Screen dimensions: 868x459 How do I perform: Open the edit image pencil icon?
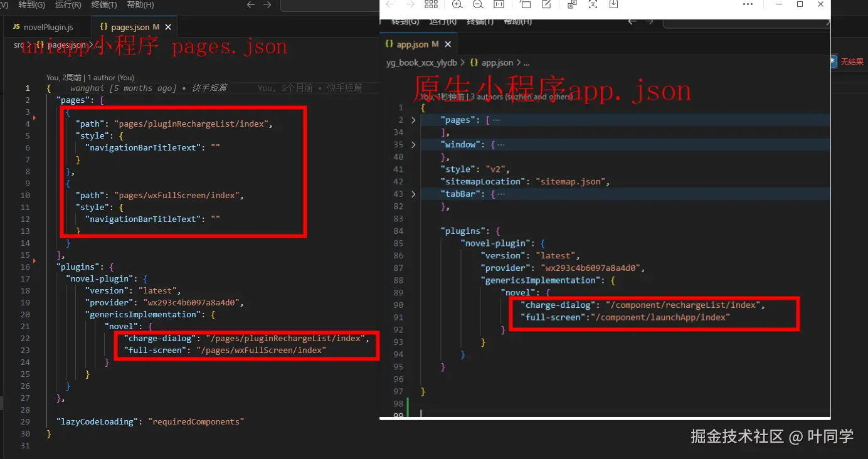pos(546,4)
